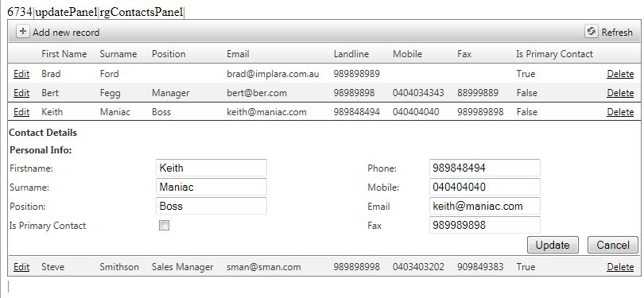Click the Refresh text button
644x298 pixels.
(x=617, y=33)
